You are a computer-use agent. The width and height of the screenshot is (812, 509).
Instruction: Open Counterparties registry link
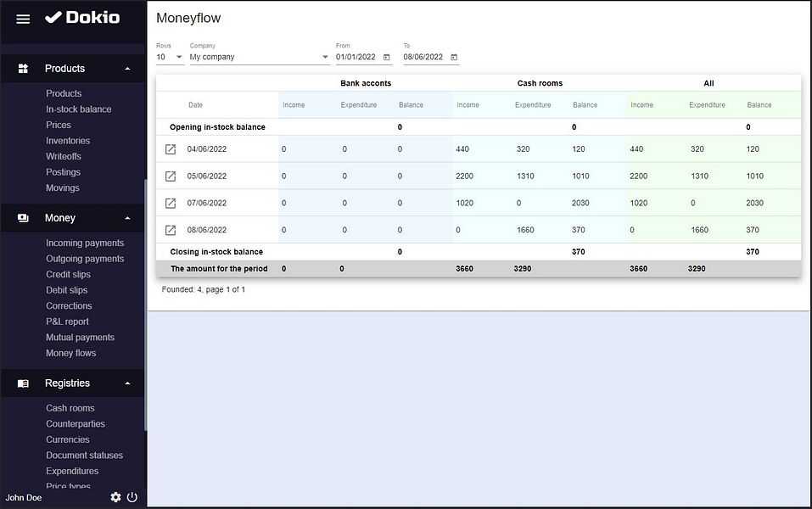point(76,424)
